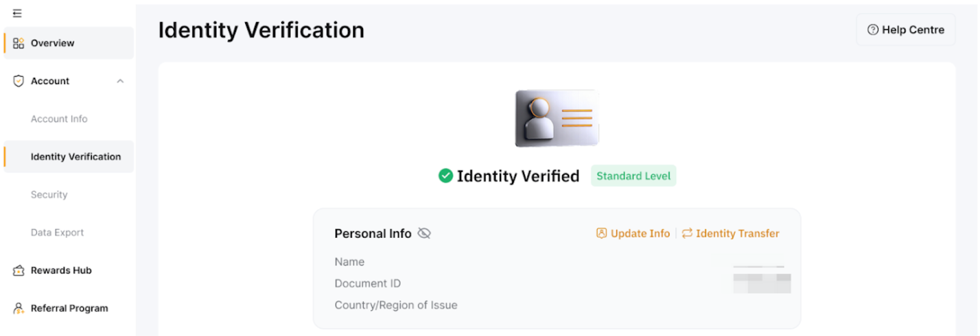Collapse the Account section chevron
Screen dimensions: 980x336
120,81
